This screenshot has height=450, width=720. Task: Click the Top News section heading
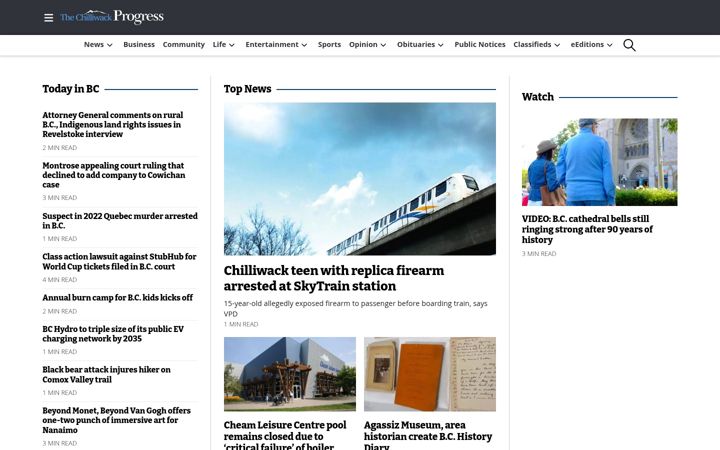pos(248,89)
